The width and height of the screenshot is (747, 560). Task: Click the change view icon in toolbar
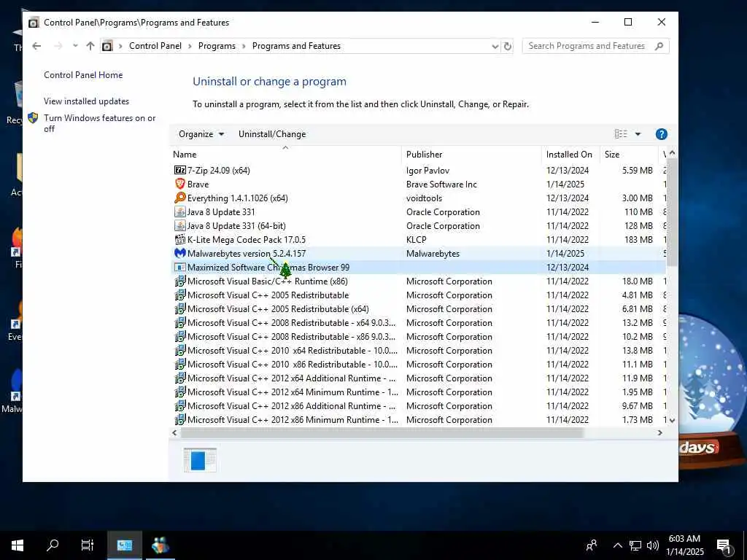pyautogui.click(x=621, y=134)
